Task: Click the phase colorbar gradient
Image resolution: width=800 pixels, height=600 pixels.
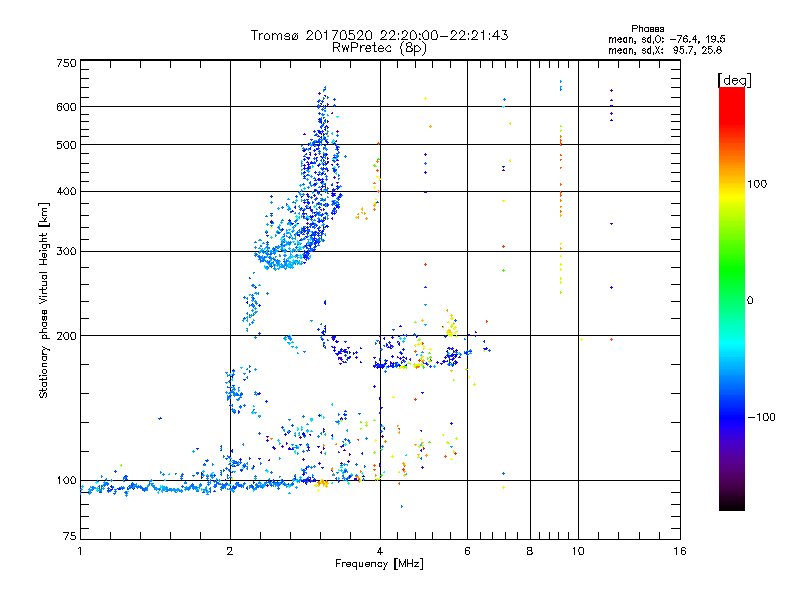Action: (x=732, y=298)
